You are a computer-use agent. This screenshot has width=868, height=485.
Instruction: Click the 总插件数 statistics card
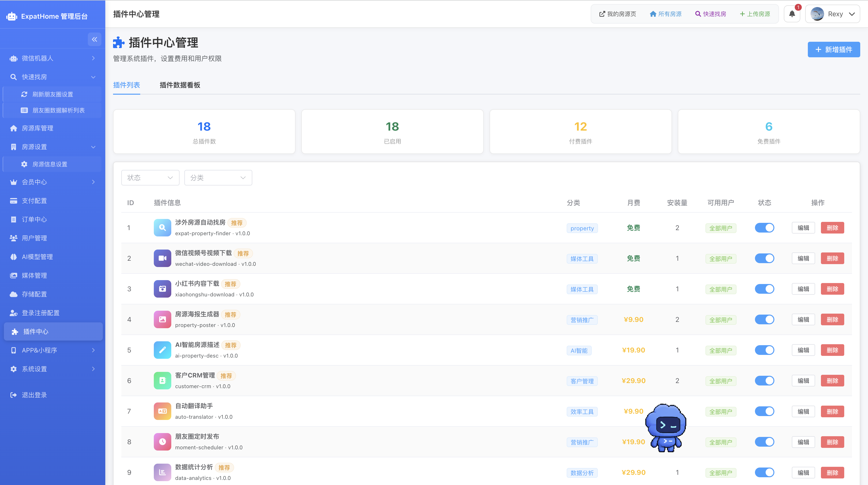pyautogui.click(x=204, y=132)
